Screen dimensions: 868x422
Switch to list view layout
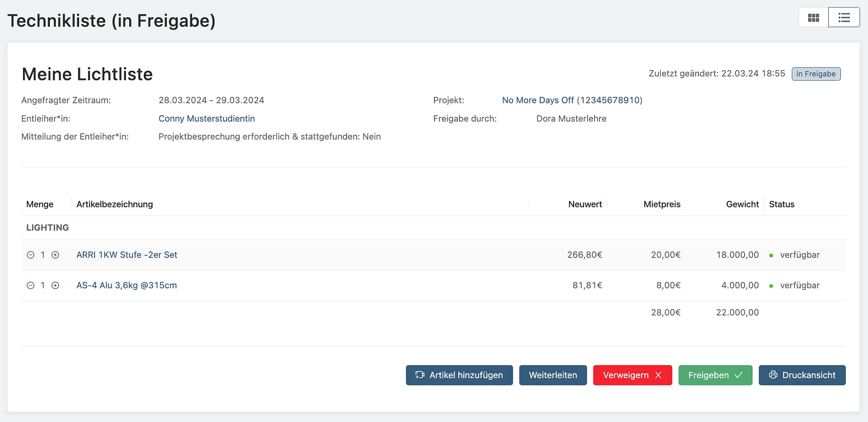coord(844,18)
